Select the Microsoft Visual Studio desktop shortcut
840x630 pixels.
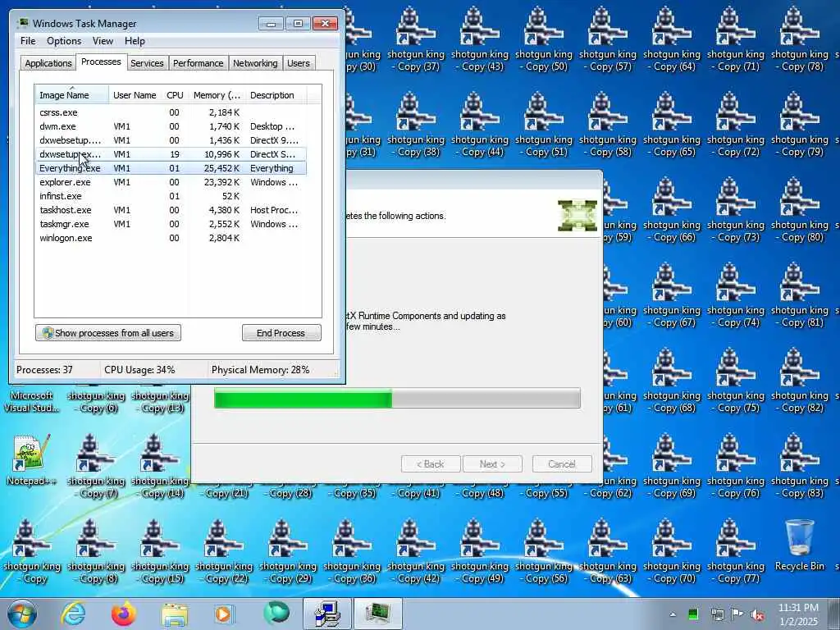32,400
